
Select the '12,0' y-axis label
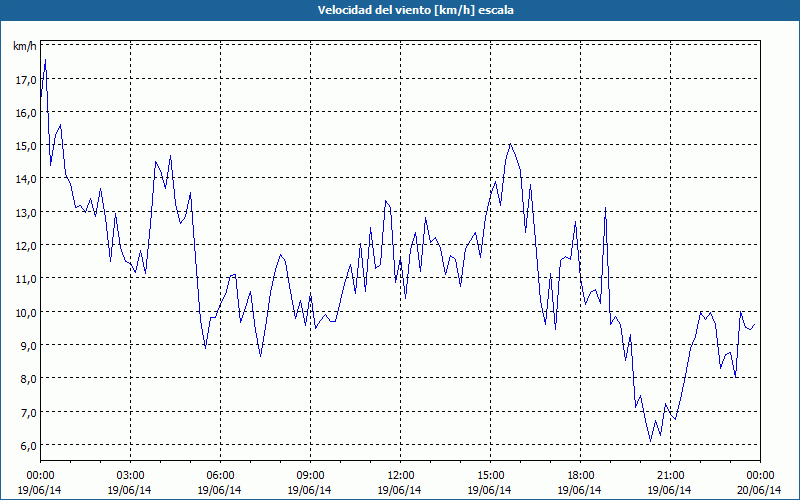click(x=26, y=246)
